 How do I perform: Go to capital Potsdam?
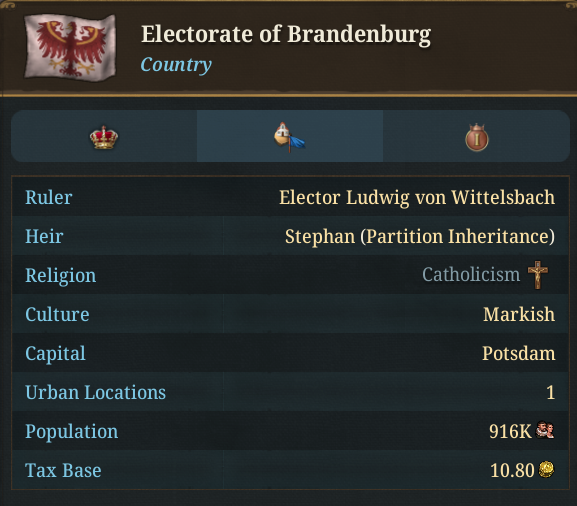[x=518, y=353]
